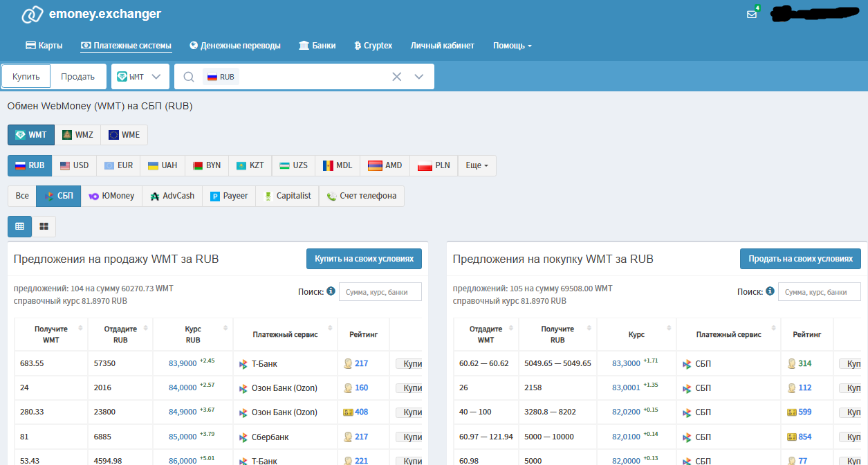The image size is (868, 465).
Task: Choose the ЮMoney payment filter
Action: 111,196
